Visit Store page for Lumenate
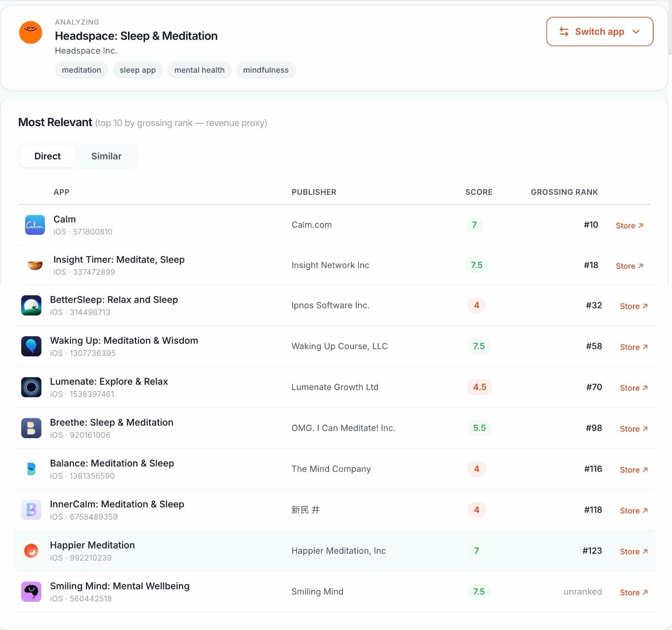The image size is (672, 630). coord(634,388)
